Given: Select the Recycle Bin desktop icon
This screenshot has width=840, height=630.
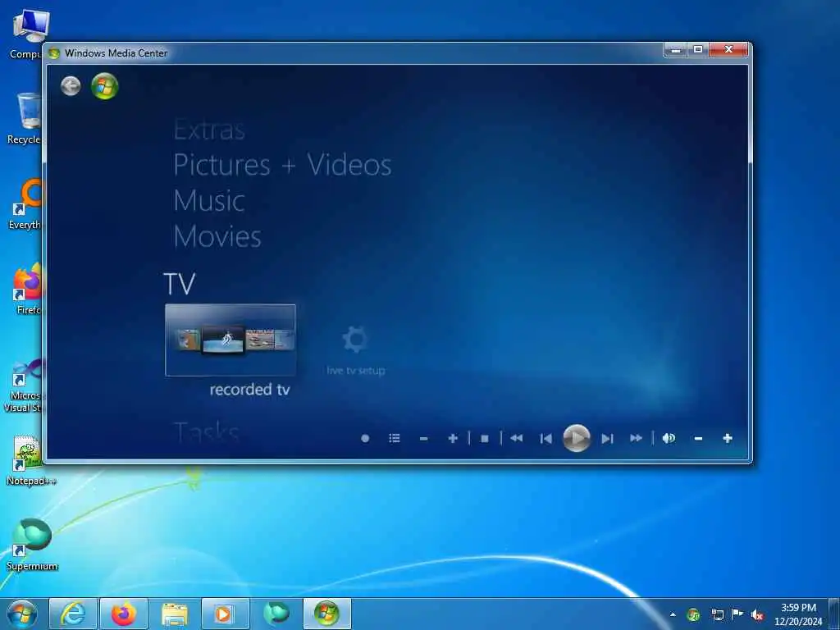Looking at the screenshot, I should coord(25,118).
